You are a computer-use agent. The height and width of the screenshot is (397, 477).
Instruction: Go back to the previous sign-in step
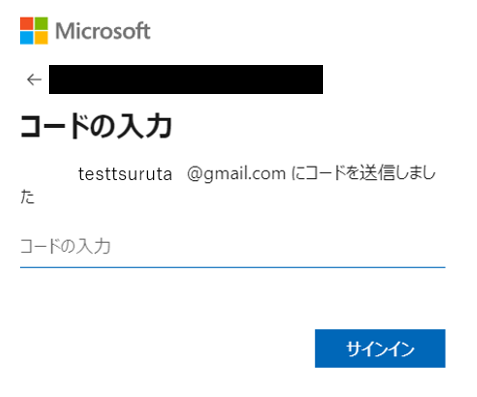(34, 80)
